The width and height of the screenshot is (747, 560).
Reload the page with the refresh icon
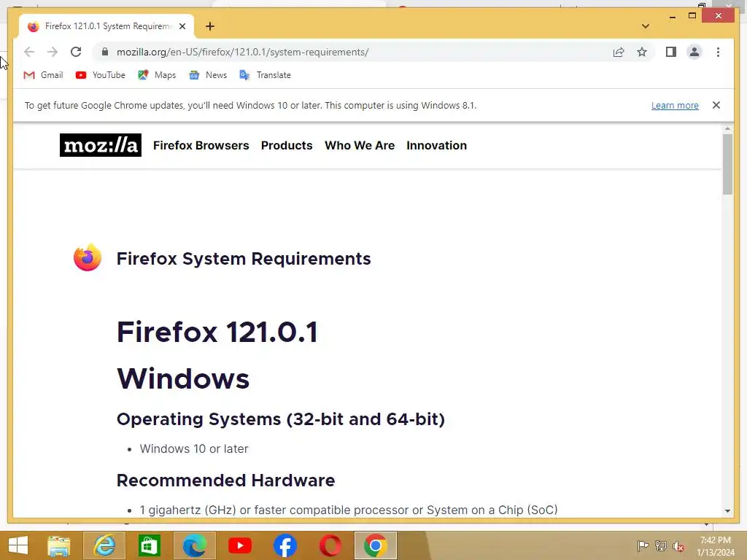pos(76,52)
